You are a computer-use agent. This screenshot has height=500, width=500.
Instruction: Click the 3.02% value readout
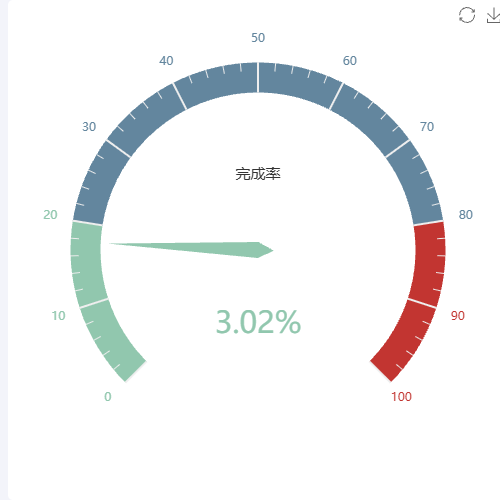(258, 322)
